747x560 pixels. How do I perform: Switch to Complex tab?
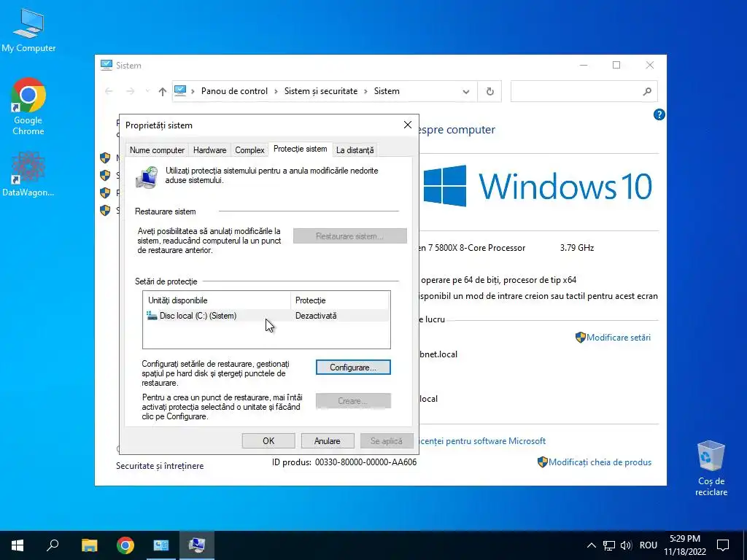[x=249, y=150]
